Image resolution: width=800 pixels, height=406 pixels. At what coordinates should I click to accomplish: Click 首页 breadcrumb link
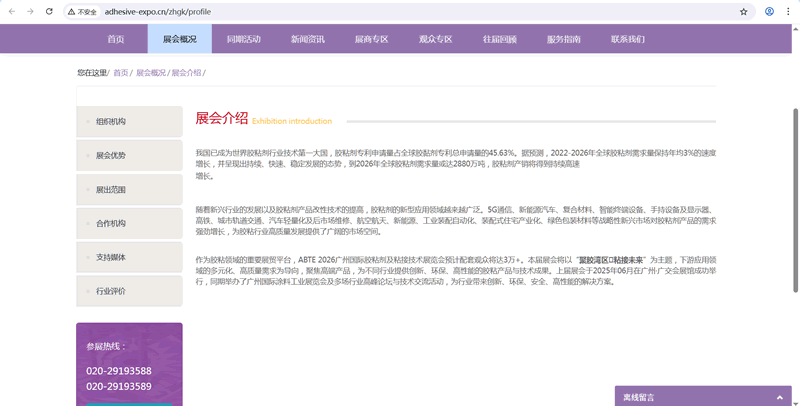(120, 73)
